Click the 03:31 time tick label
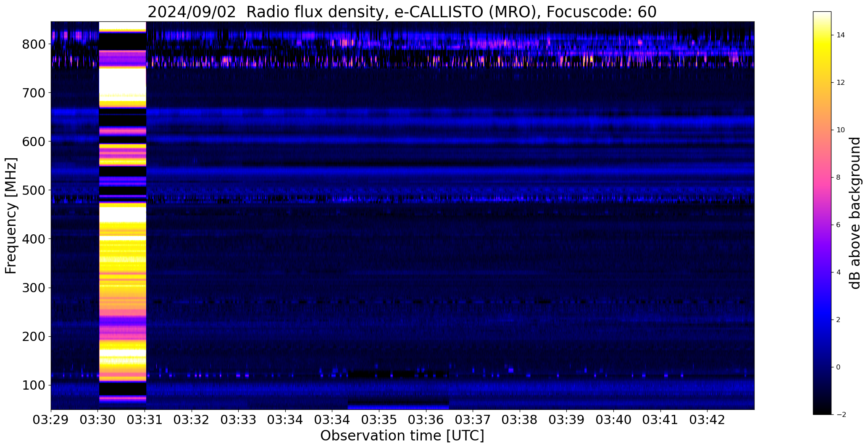This screenshot has height=448, width=868. tap(145, 420)
